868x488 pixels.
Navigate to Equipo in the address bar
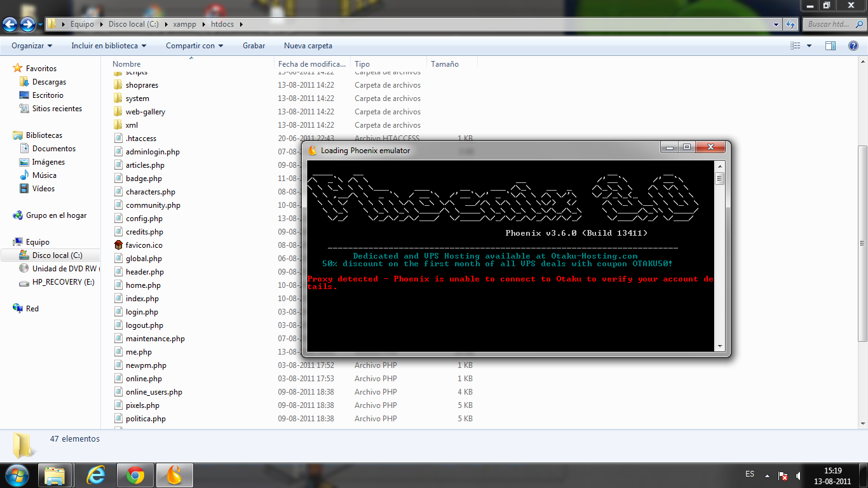[x=82, y=24]
